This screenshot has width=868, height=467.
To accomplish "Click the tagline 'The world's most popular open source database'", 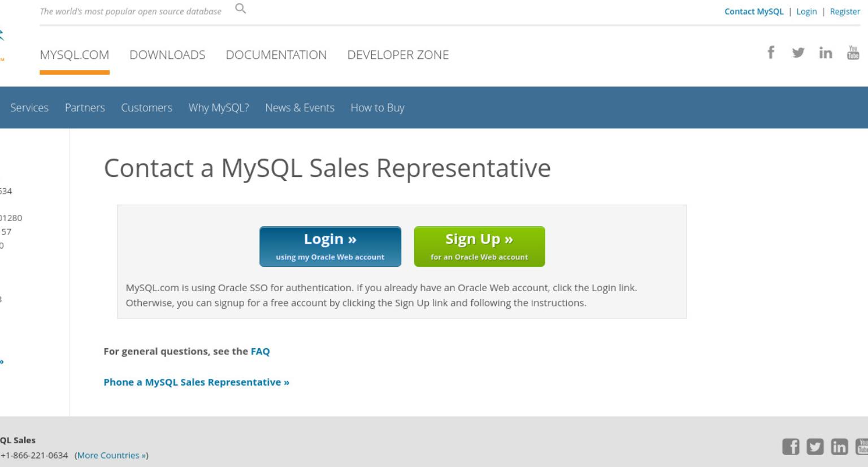I will coord(131,11).
